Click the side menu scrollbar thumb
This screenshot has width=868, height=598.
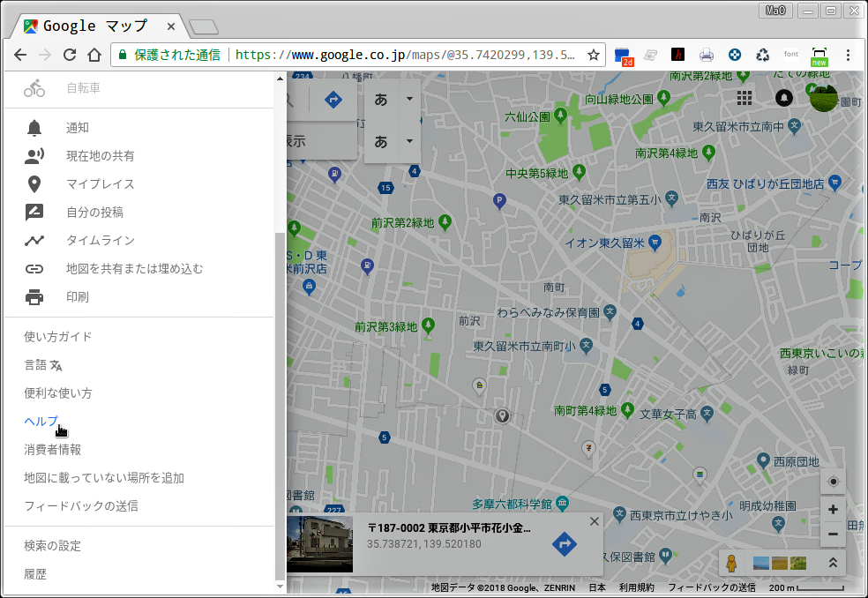[280, 406]
